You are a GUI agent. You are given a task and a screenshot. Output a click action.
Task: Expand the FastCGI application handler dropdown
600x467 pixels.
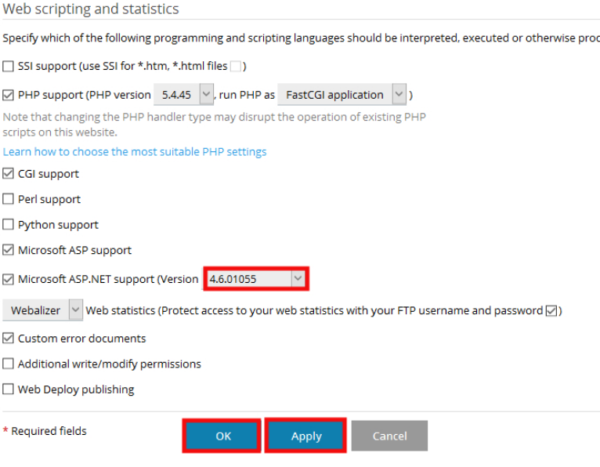[342, 95]
